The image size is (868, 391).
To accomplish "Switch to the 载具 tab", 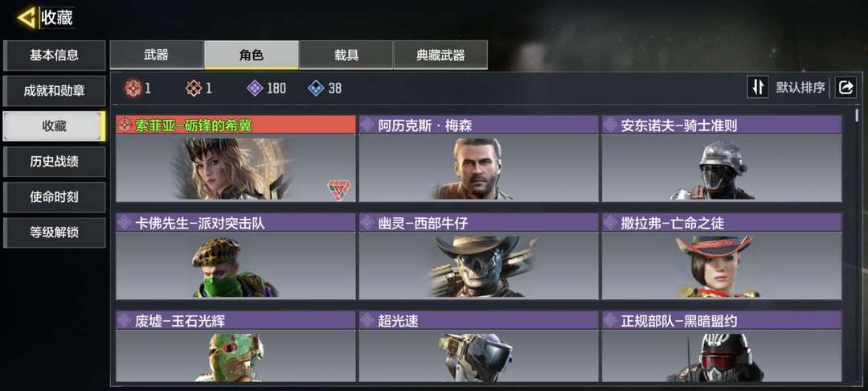I will point(346,55).
